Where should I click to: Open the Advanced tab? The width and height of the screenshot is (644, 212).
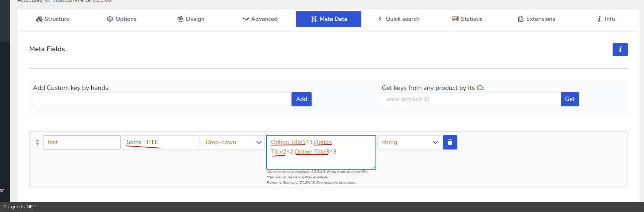click(x=260, y=19)
